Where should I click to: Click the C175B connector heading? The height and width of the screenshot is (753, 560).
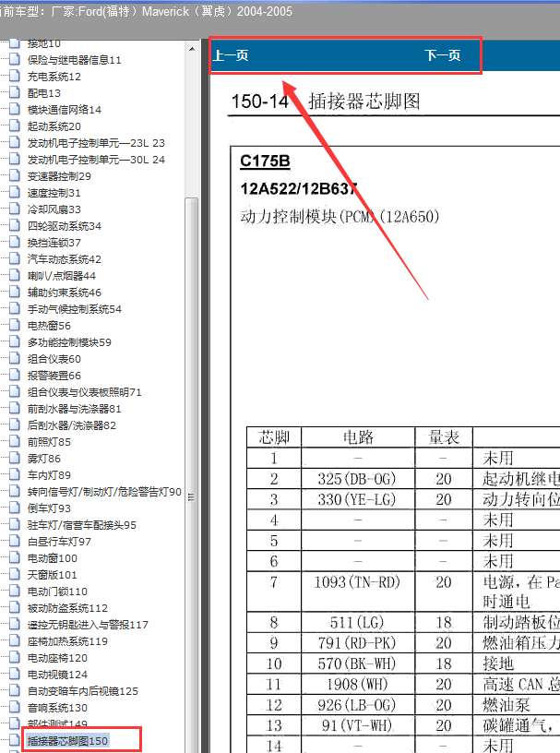click(265, 161)
